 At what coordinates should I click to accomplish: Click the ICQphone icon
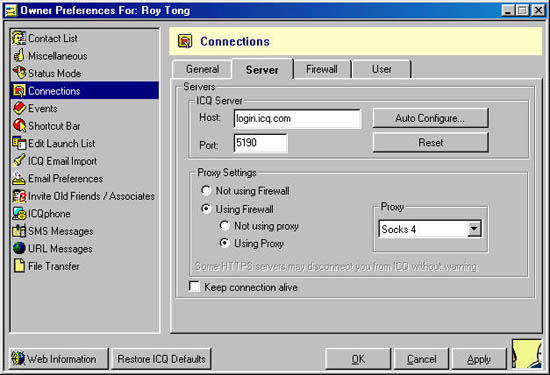19,213
